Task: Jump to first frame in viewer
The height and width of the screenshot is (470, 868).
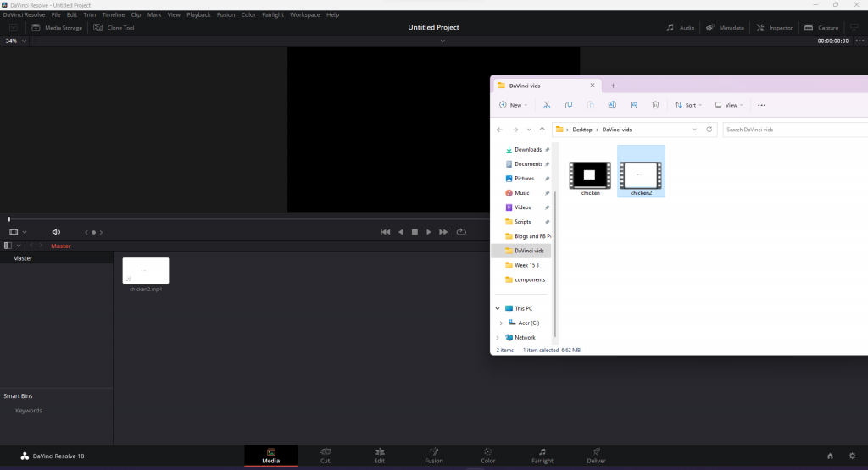Action: pyautogui.click(x=386, y=232)
